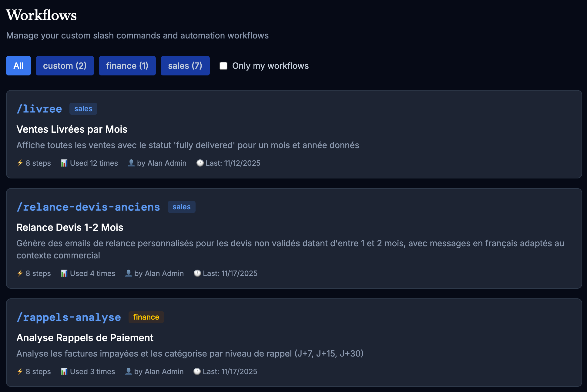Click the lightning bolt icon on /livree card

coord(20,163)
